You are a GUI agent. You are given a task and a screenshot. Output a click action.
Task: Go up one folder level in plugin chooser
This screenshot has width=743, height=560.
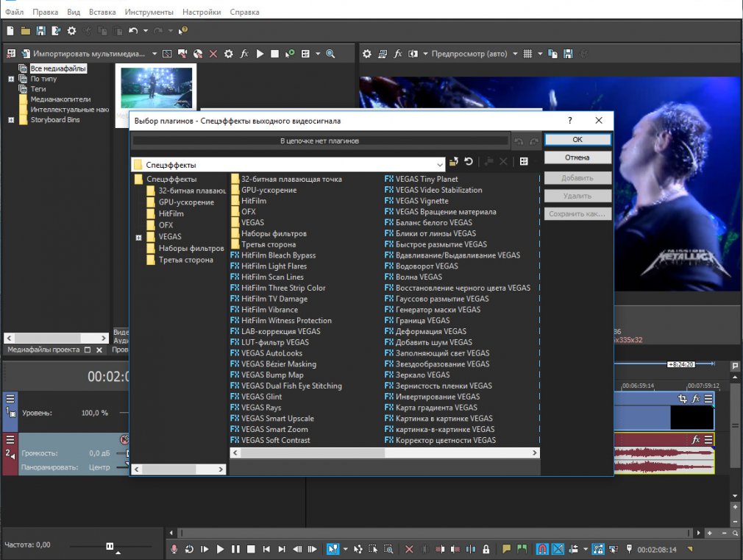pyautogui.click(x=453, y=161)
